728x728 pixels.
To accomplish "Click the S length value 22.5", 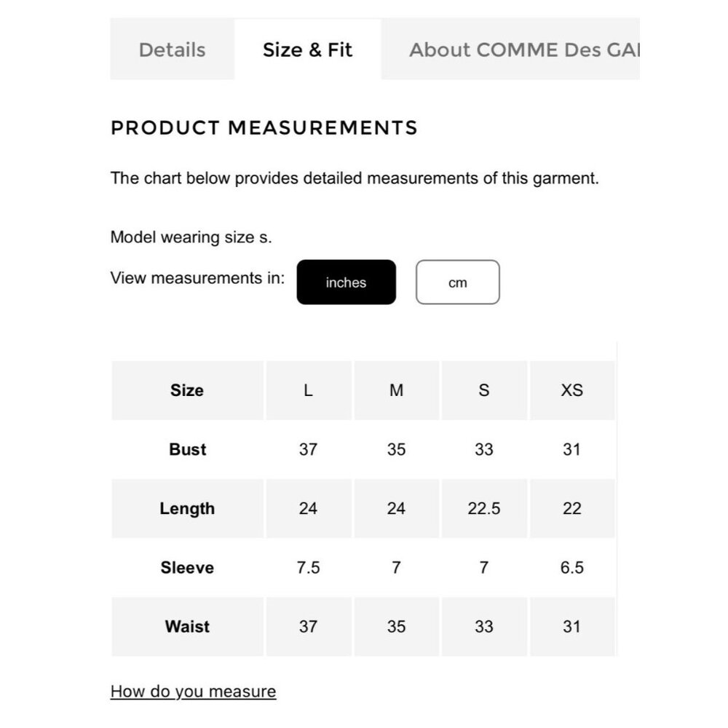I will 484,508.
